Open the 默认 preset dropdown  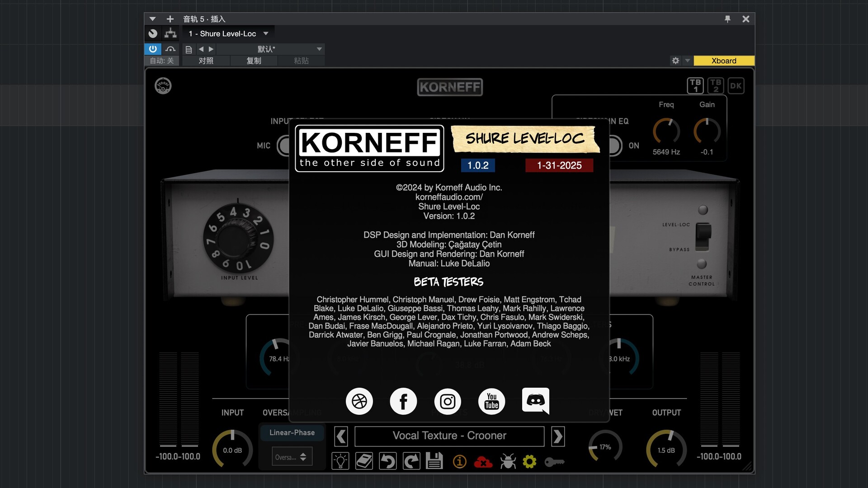click(x=319, y=49)
